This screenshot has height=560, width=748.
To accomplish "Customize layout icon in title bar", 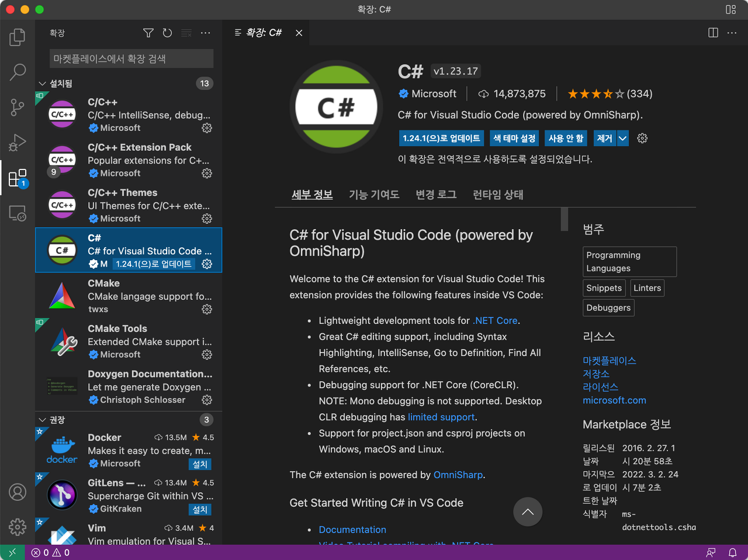I will click(730, 9).
